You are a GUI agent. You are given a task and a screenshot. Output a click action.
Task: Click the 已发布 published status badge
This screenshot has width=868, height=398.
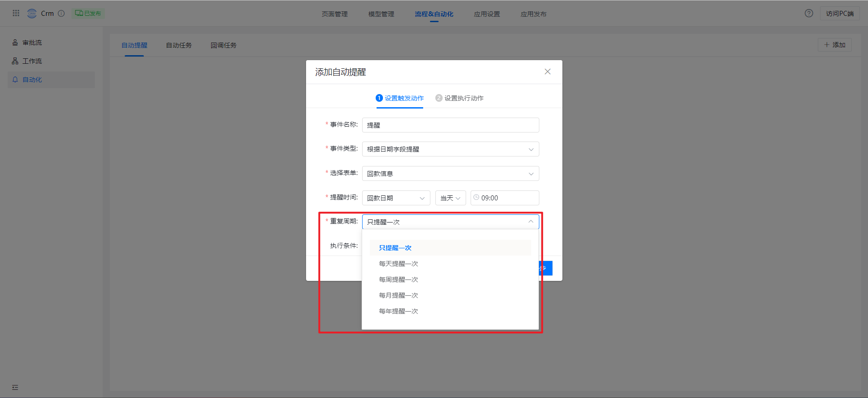click(88, 13)
